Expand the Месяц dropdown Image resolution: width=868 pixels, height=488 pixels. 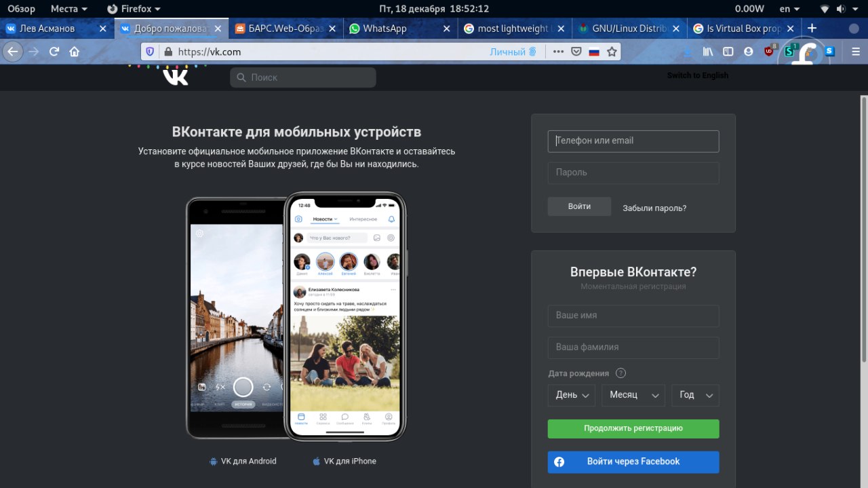(633, 395)
